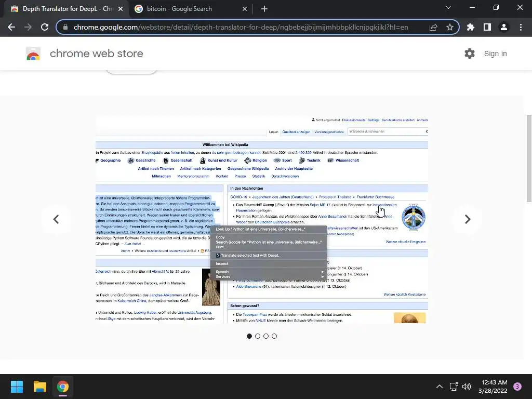Select the second carousel dot
This screenshot has width=532, height=399.
pyautogui.click(x=258, y=336)
